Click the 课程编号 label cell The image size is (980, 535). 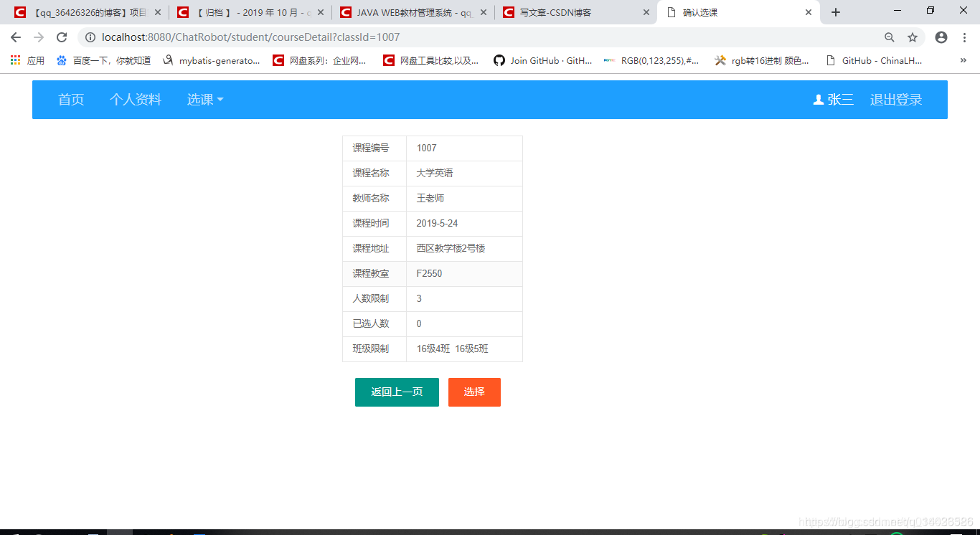point(374,148)
